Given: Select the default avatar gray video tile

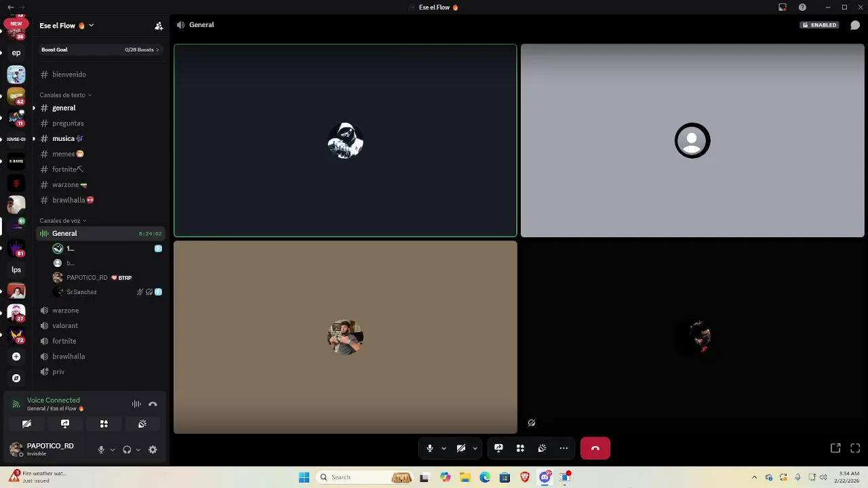Looking at the screenshot, I should pos(692,140).
